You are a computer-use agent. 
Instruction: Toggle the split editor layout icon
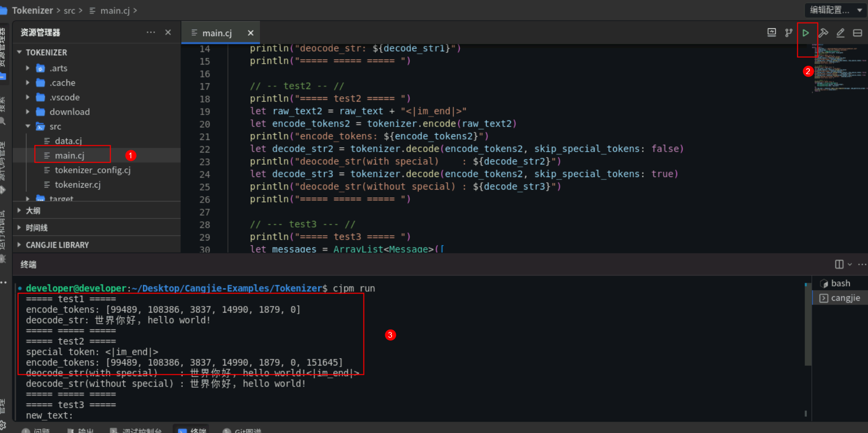[x=857, y=33]
